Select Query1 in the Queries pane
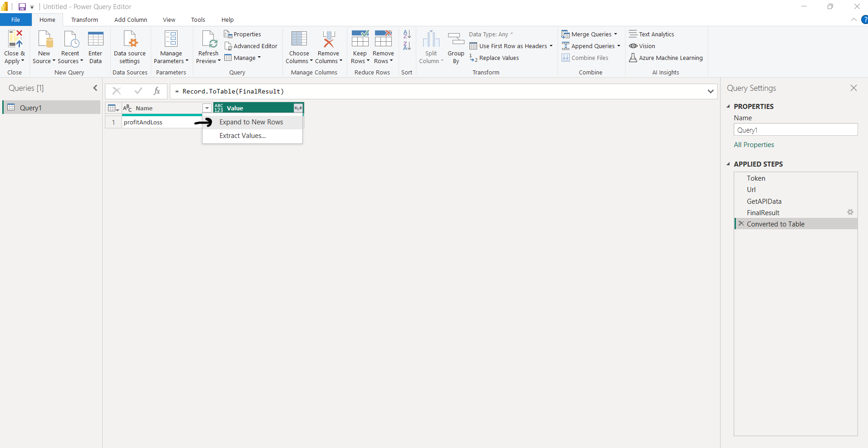This screenshot has height=448, width=868. point(51,108)
